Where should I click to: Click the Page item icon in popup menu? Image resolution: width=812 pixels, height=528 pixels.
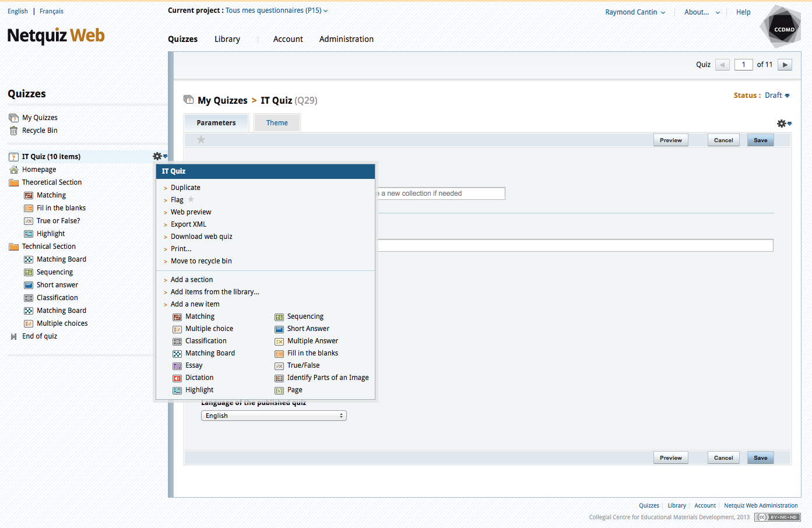(279, 390)
